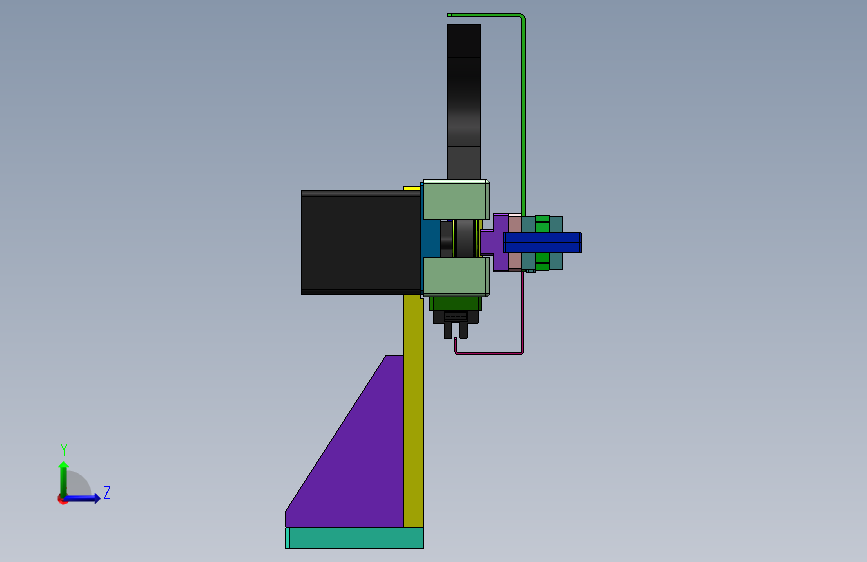867x562 pixels.
Task: Select the dark blue output shaft
Action: click(x=542, y=242)
